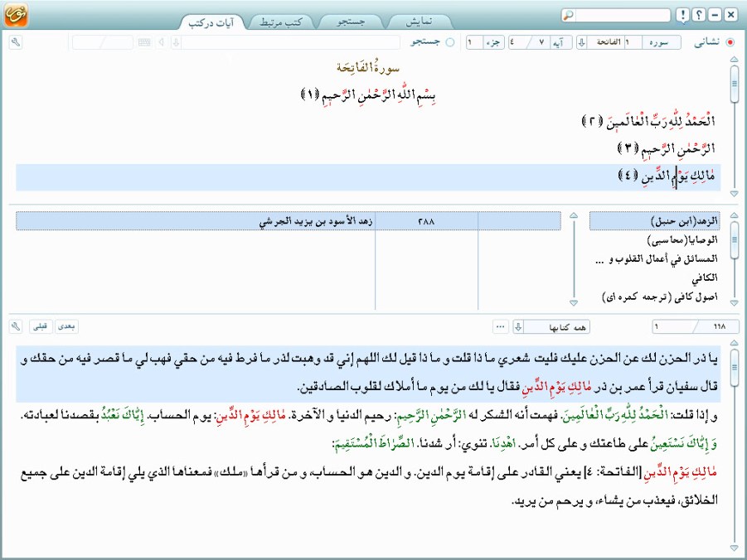Switch to the آیات درکتب tab

coord(211,22)
